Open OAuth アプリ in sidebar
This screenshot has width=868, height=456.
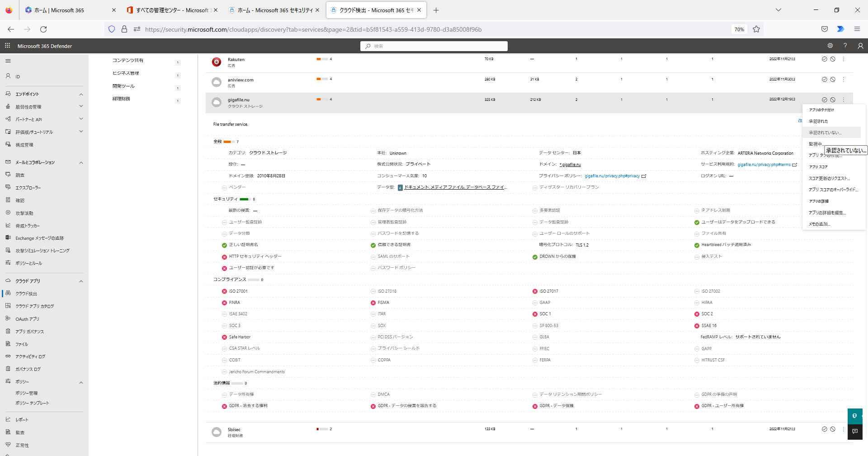27,319
